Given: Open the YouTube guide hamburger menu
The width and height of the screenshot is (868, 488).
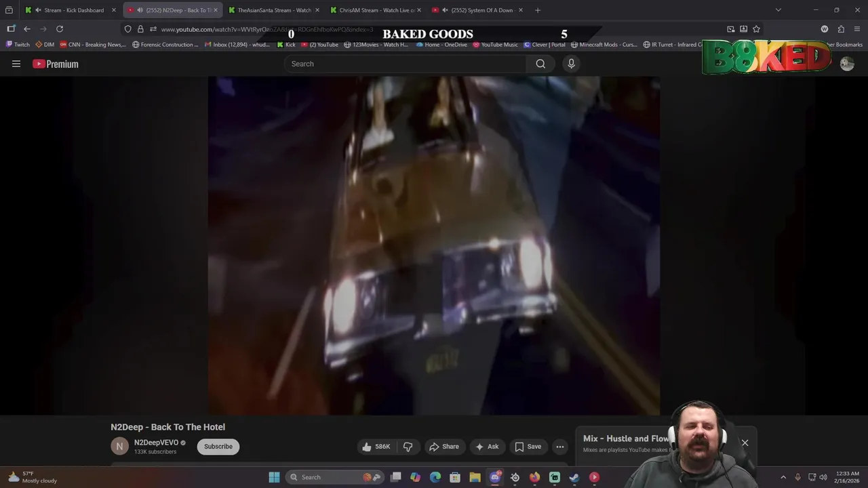Looking at the screenshot, I should click(x=16, y=64).
